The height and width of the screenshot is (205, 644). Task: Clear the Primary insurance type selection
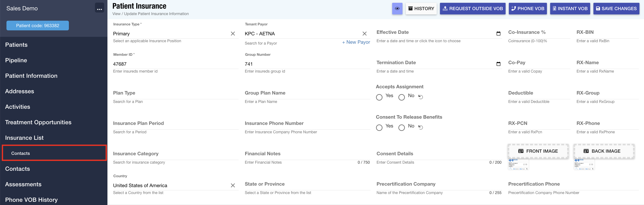pos(232,34)
